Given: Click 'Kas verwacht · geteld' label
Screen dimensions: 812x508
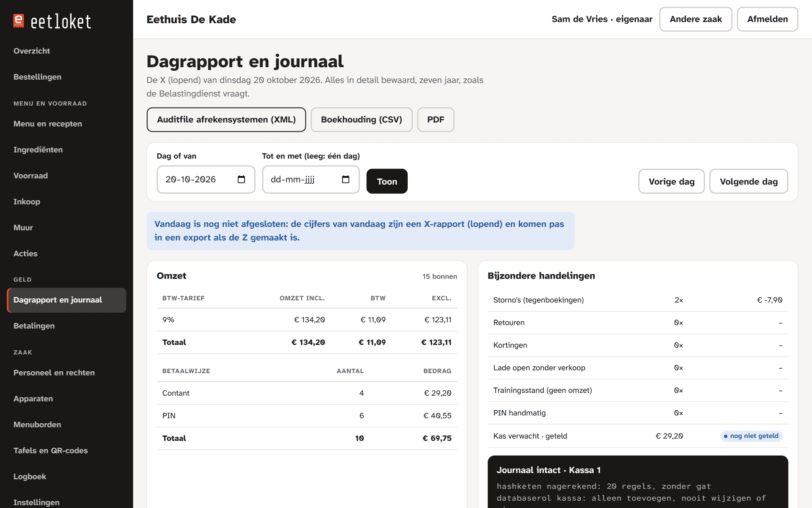Looking at the screenshot, I should coord(530,436).
